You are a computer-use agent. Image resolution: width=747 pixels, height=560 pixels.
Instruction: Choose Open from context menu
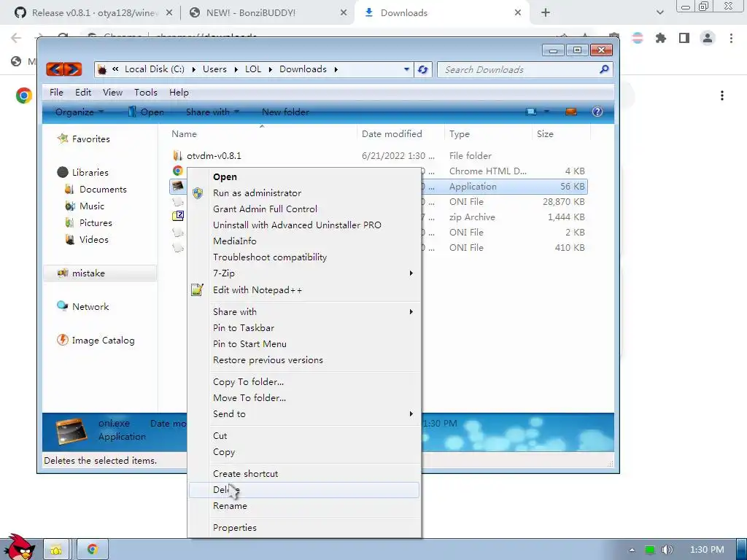304,176
